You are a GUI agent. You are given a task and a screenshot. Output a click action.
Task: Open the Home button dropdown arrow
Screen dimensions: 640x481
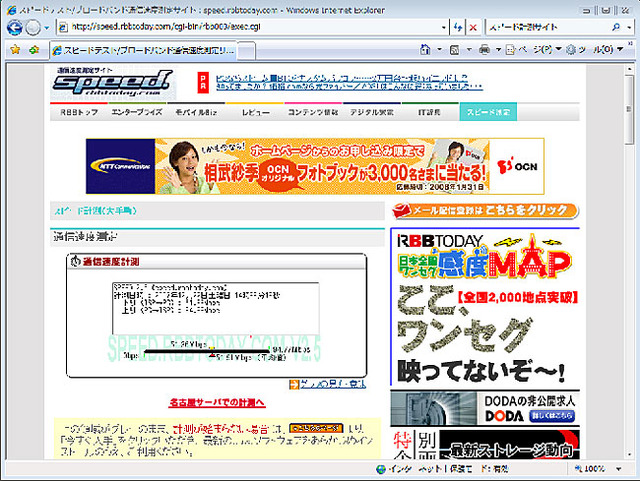pyautogui.click(x=440, y=50)
